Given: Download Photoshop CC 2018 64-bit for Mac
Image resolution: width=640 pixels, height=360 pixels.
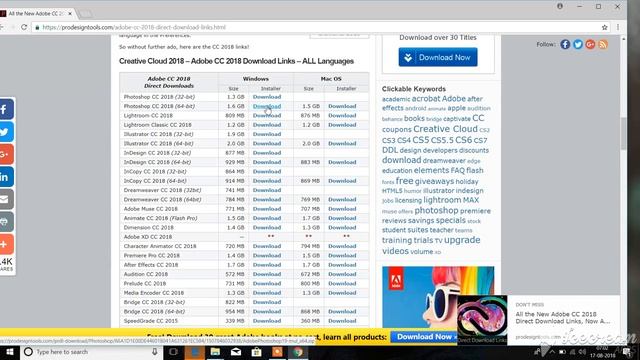Looking at the screenshot, I should tap(342, 106).
